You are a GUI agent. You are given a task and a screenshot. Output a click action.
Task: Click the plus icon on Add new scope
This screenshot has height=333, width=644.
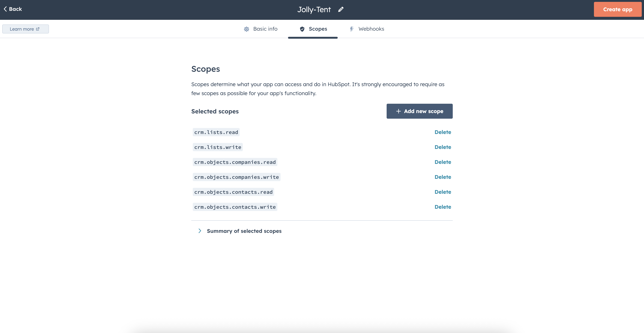coord(399,111)
